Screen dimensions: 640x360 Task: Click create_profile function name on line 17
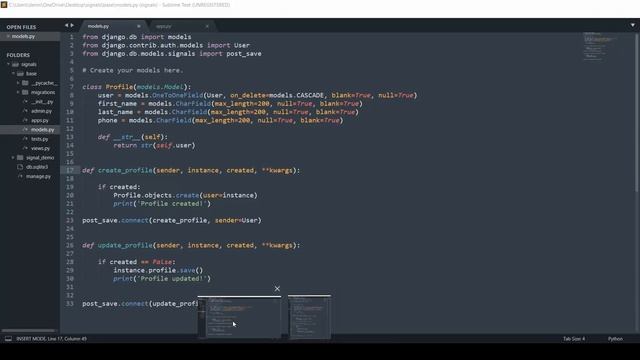(x=125, y=170)
